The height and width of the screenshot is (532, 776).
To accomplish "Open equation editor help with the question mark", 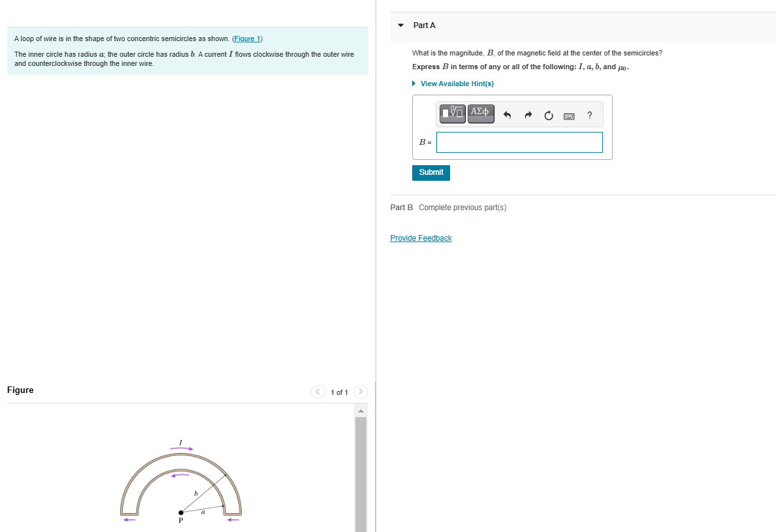I will coord(589,115).
